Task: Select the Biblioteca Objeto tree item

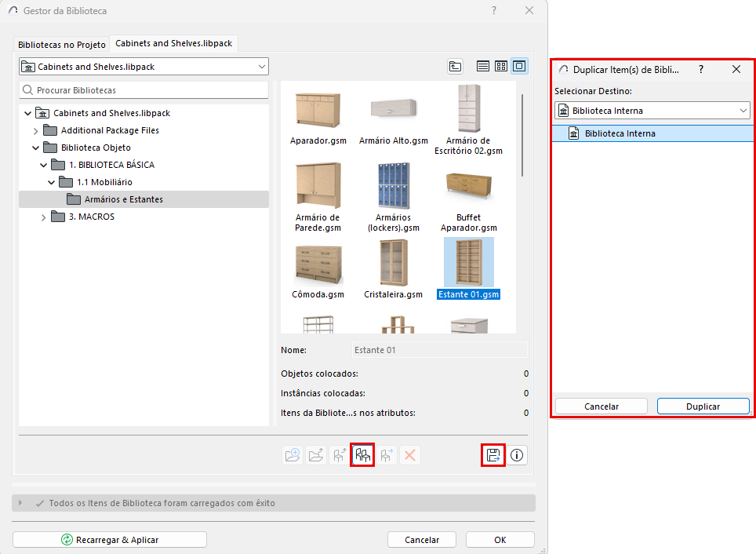Action: [96, 148]
